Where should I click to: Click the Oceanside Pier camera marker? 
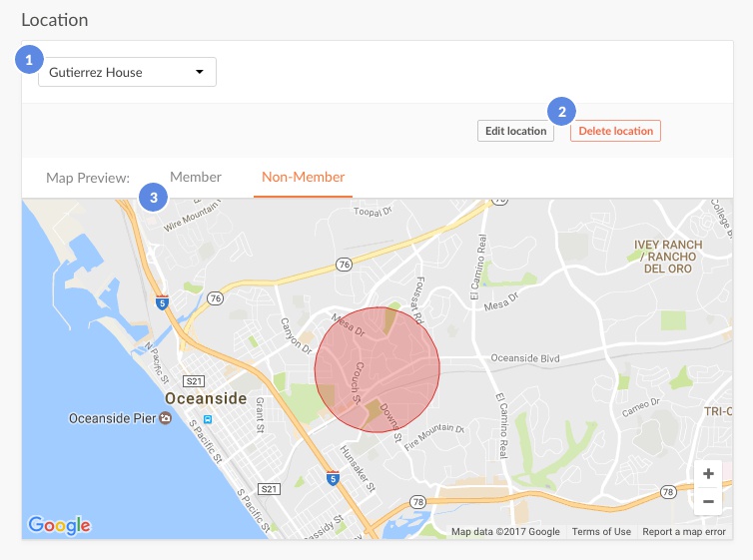point(165,418)
